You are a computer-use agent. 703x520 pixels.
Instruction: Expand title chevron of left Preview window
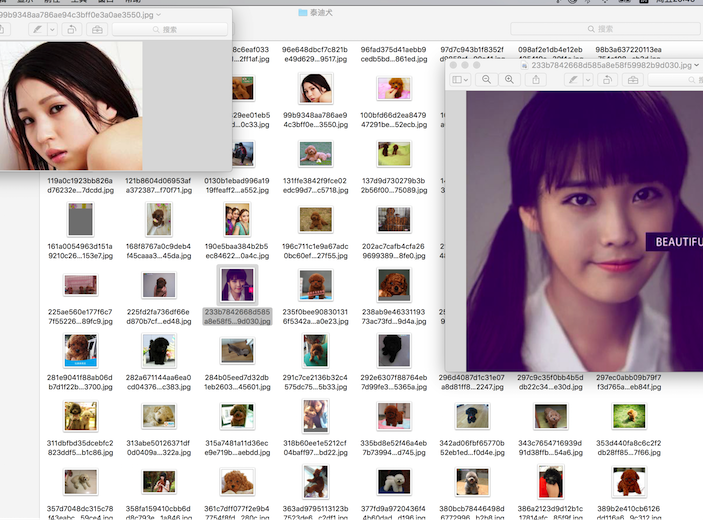[x=159, y=15]
